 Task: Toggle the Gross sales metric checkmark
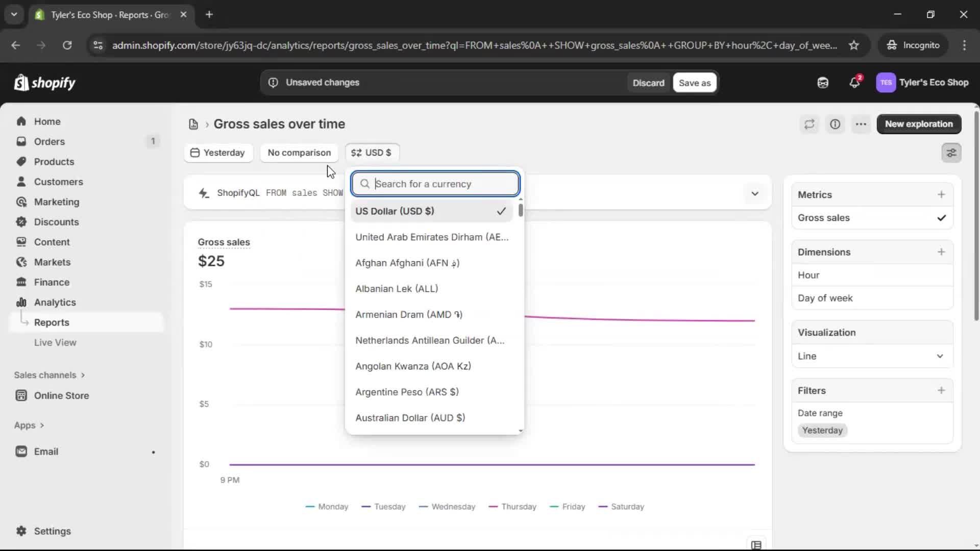coord(941,218)
